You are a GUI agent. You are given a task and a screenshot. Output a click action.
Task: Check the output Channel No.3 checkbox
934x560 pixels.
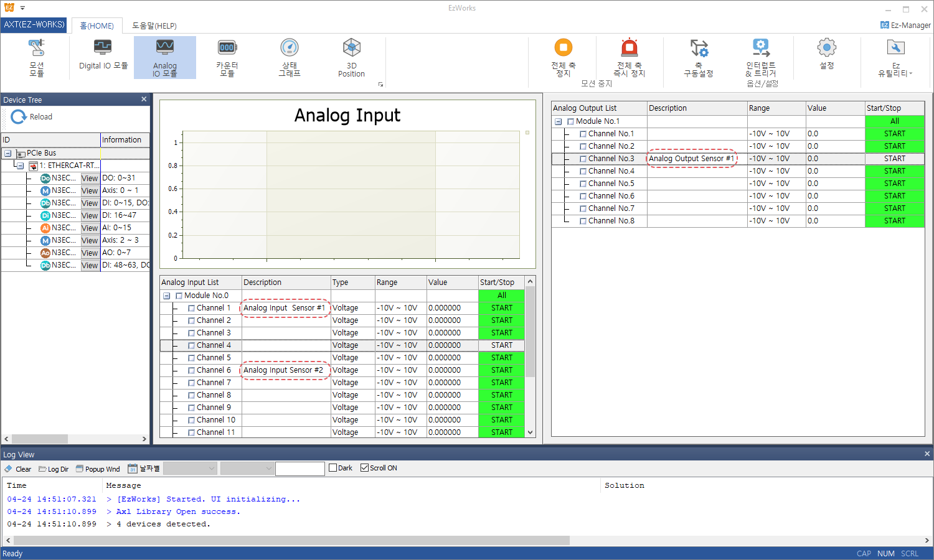tap(583, 159)
